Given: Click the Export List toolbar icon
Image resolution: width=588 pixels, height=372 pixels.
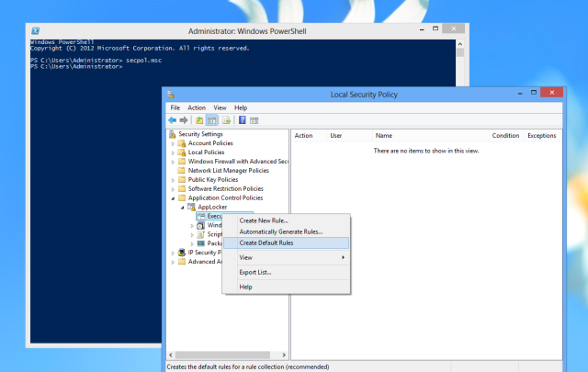Looking at the screenshot, I should (226, 120).
